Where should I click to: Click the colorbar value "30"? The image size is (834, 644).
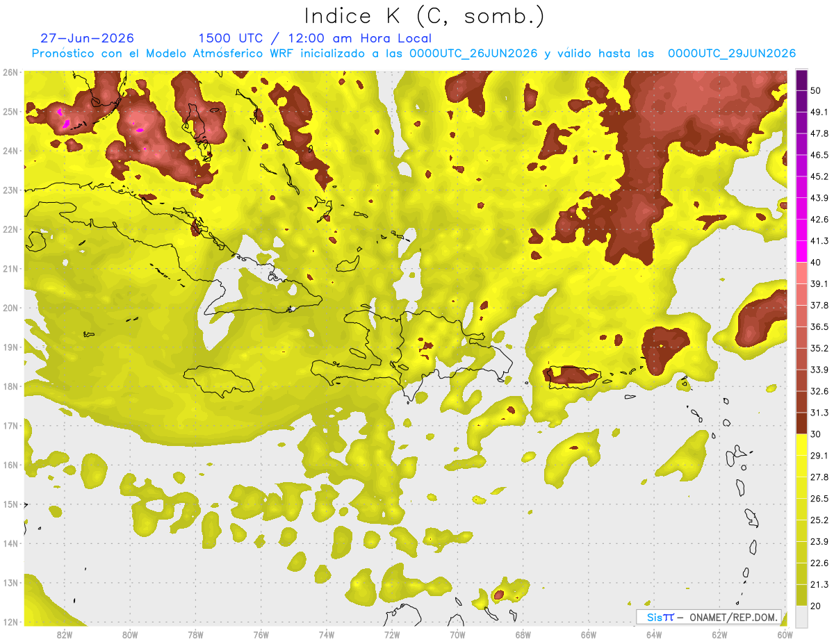(817, 434)
